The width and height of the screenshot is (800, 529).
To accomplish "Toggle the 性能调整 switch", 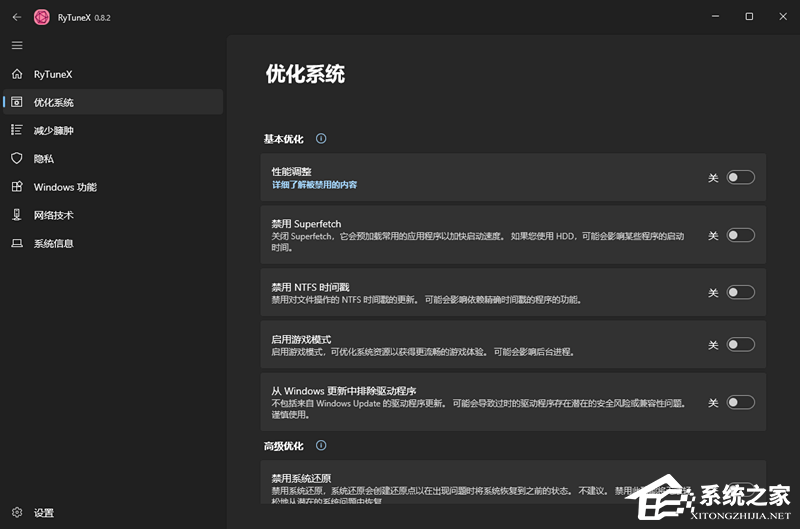I will click(x=740, y=178).
